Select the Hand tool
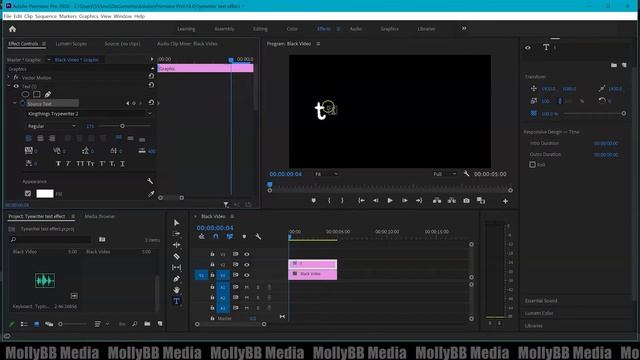This screenshot has height=360, width=640. pyautogui.click(x=176, y=290)
